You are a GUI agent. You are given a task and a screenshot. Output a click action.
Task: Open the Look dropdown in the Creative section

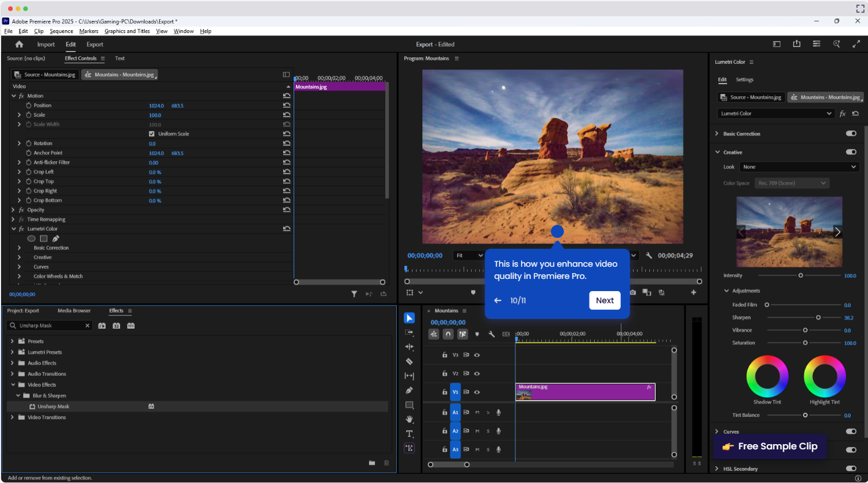click(x=799, y=166)
